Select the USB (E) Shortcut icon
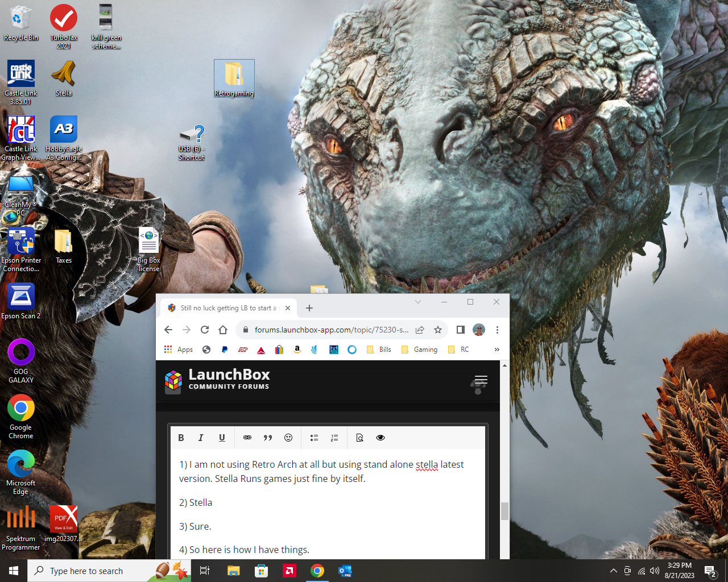The height and width of the screenshot is (582, 728). point(192,143)
